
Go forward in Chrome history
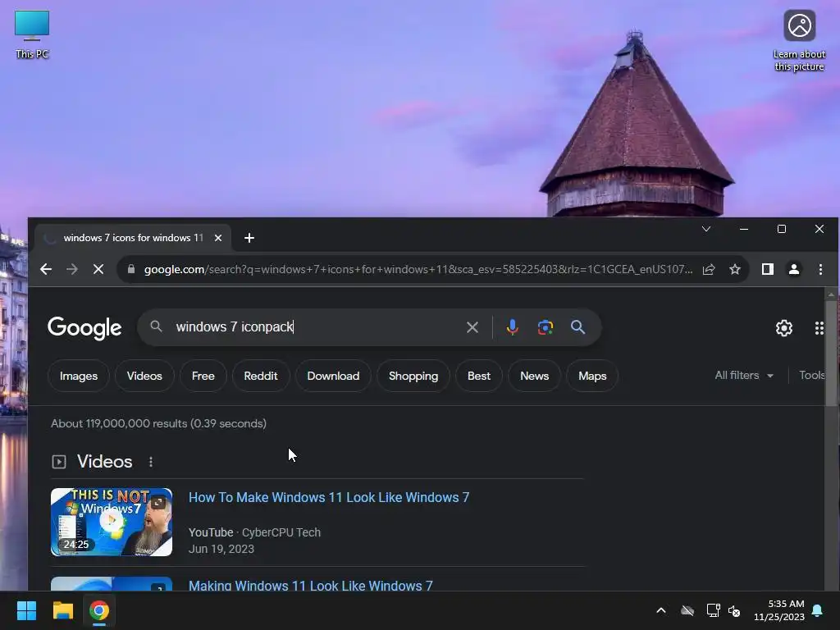point(72,269)
